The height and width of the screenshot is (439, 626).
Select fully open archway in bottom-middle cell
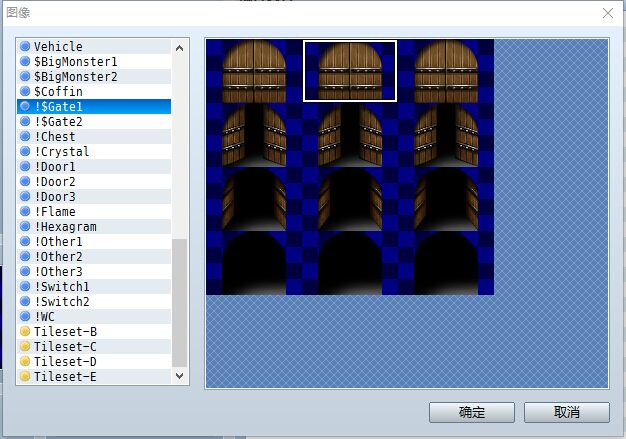point(350,263)
